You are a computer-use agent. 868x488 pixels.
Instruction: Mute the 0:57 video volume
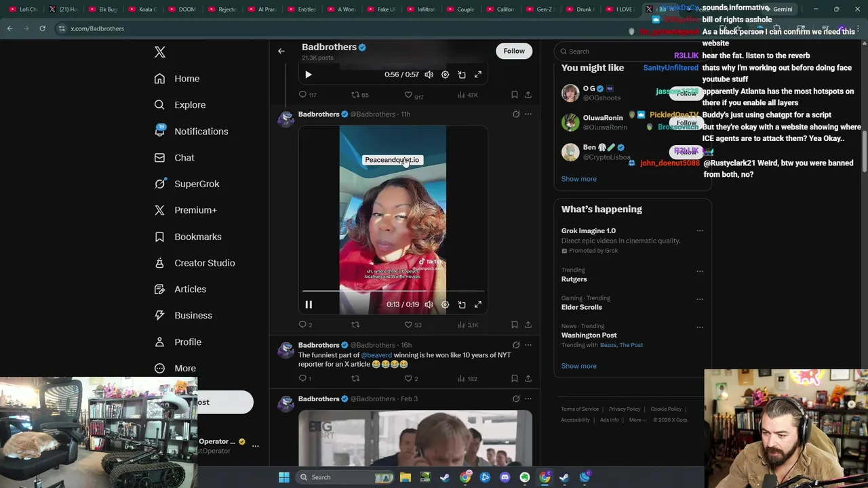pos(429,75)
